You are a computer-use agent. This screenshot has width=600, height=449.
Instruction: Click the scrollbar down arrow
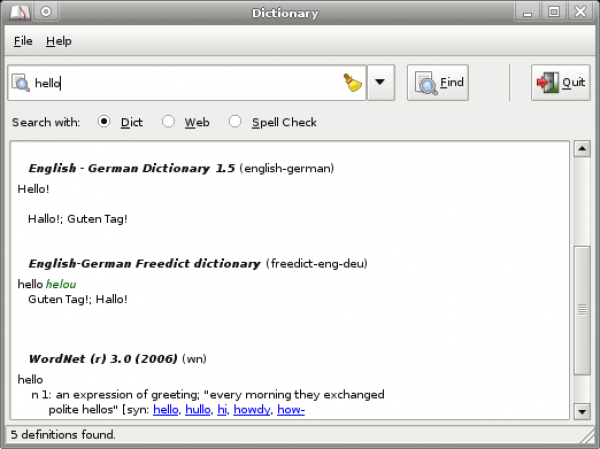[582, 411]
